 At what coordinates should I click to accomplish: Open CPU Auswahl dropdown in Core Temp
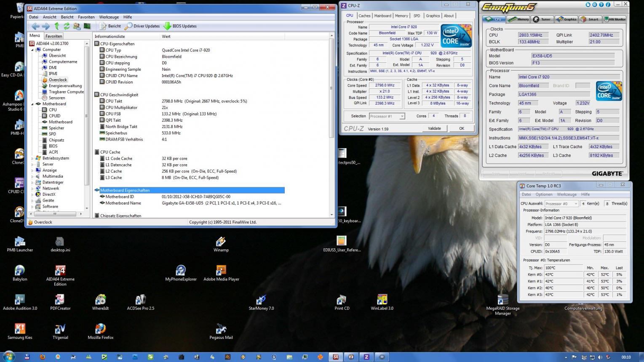[x=561, y=204]
